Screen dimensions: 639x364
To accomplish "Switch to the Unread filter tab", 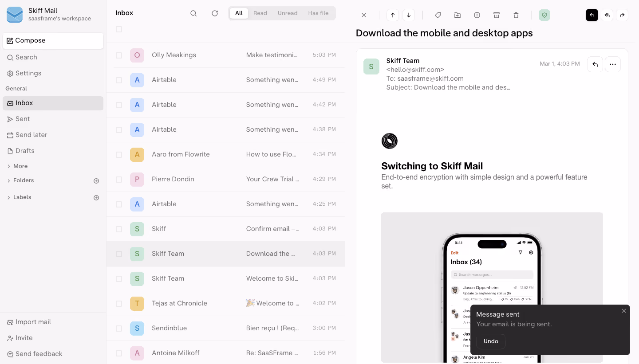I will coord(288,13).
